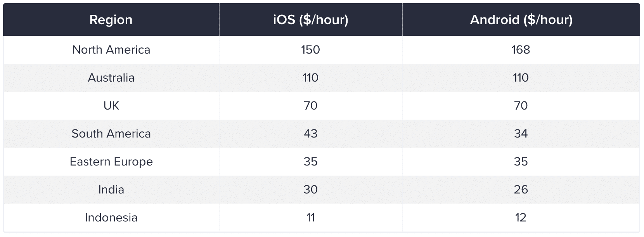Click North America's iOS rate of 150
This screenshot has height=237, width=644.
310,50
